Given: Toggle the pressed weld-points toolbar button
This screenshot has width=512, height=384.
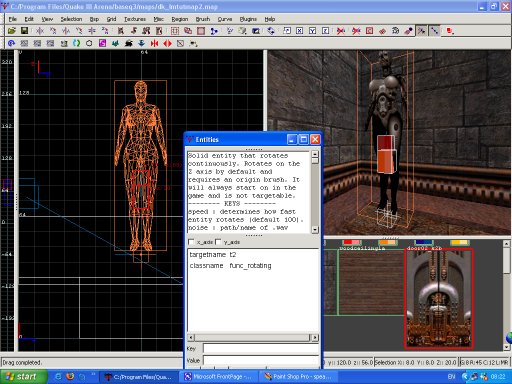Looking at the screenshot, I should (422, 31).
